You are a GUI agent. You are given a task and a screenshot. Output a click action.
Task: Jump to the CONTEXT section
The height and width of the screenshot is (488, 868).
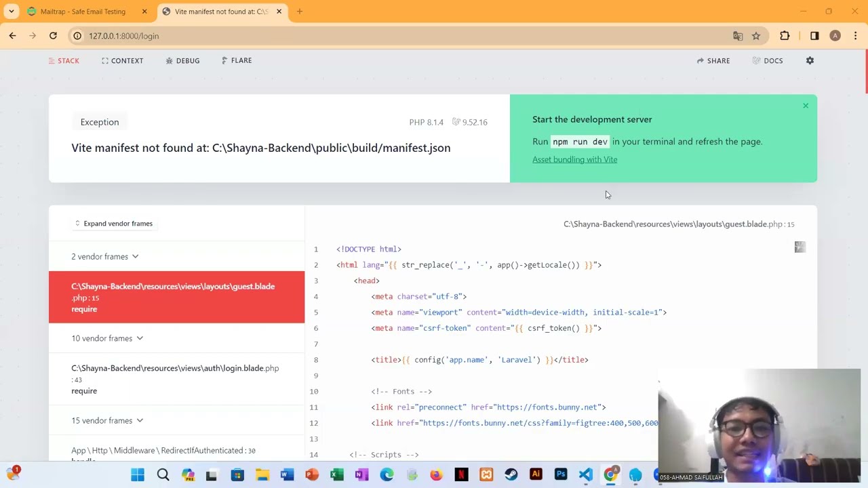(x=122, y=61)
